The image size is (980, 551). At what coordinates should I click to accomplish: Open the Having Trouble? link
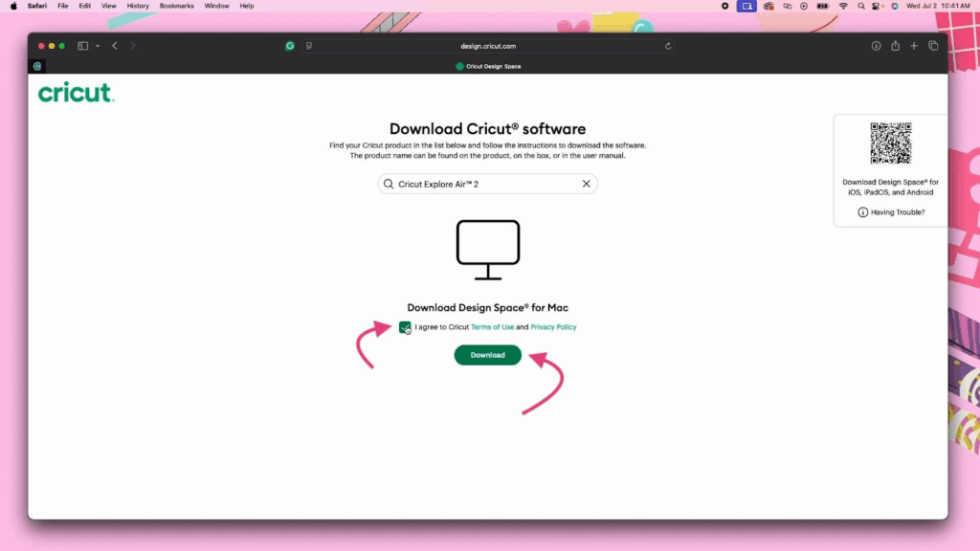tap(898, 212)
